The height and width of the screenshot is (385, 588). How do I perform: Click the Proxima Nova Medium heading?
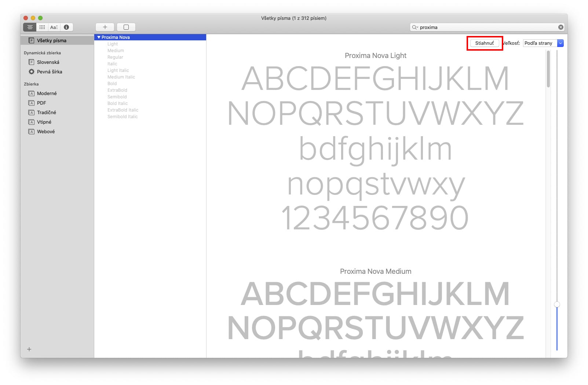pos(375,271)
